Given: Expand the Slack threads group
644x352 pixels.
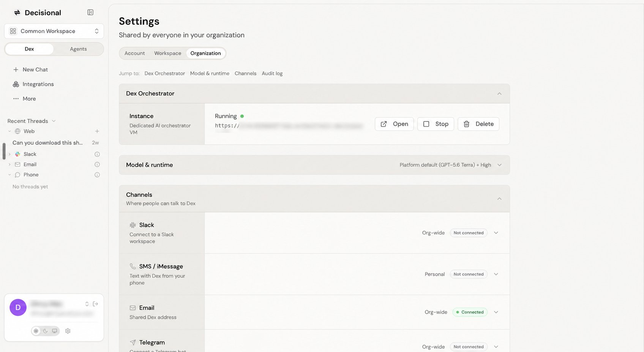Looking at the screenshot, I should coord(9,154).
